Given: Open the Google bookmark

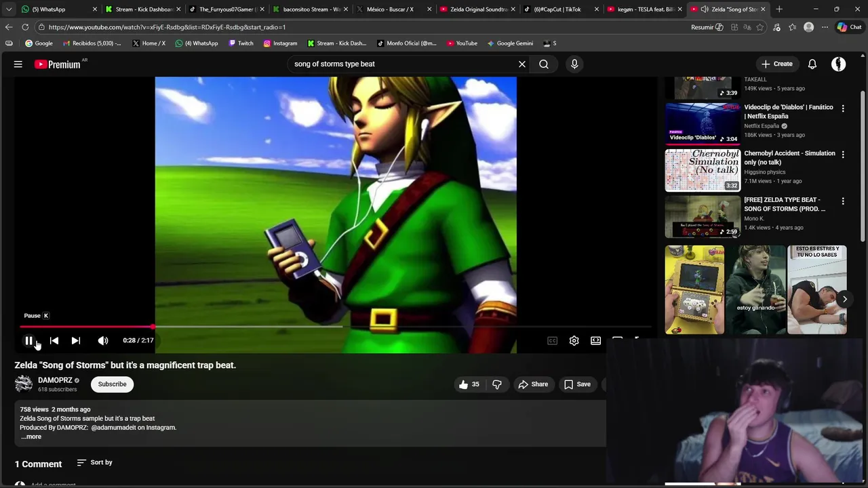Looking at the screenshot, I should tap(39, 43).
